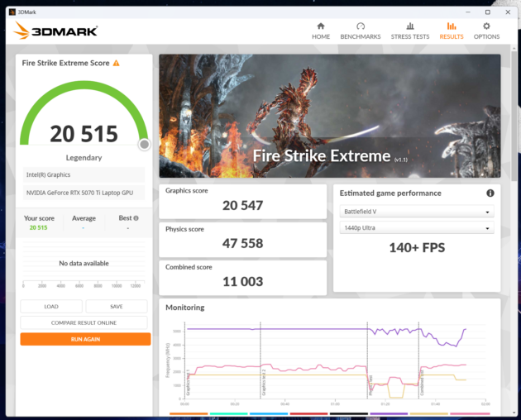Click the Legendary rating label
The image size is (521, 420).
(84, 157)
